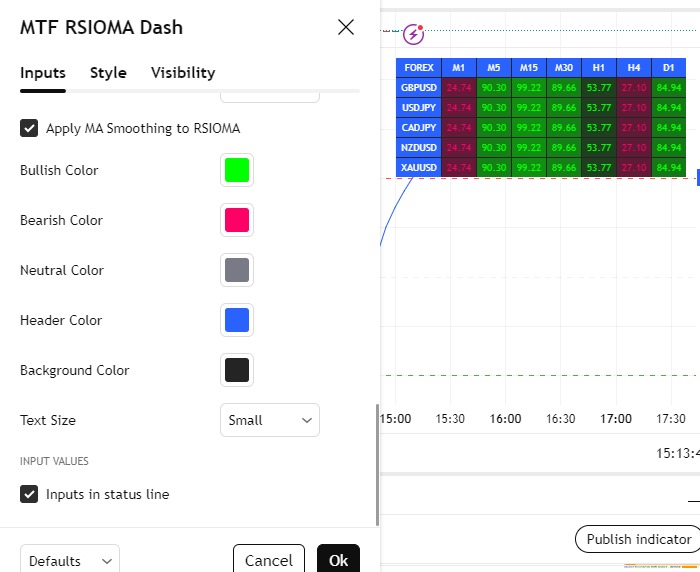The width and height of the screenshot is (700, 572).
Task: Close the MTF RSIOMA Dash dialog
Action: [346, 27]
